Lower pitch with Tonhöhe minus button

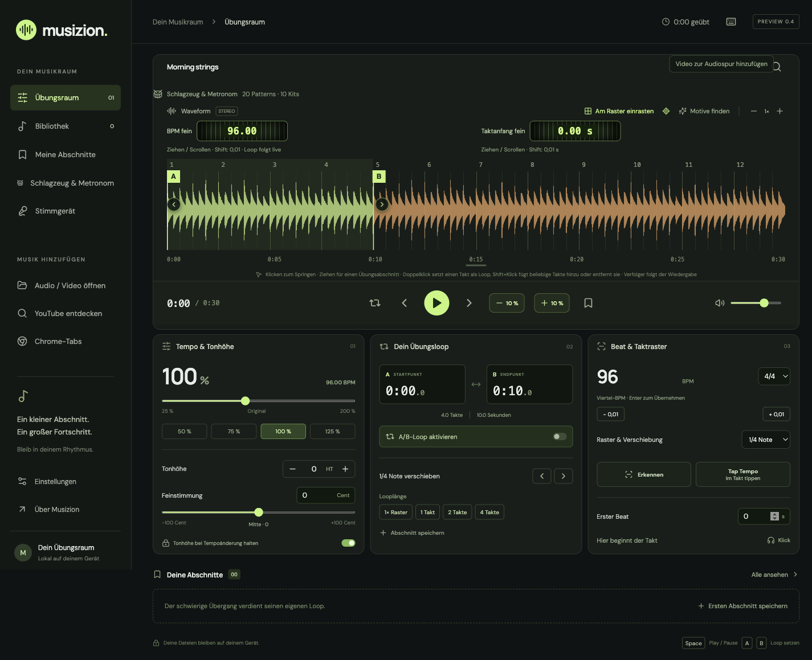tap(293, 469)
